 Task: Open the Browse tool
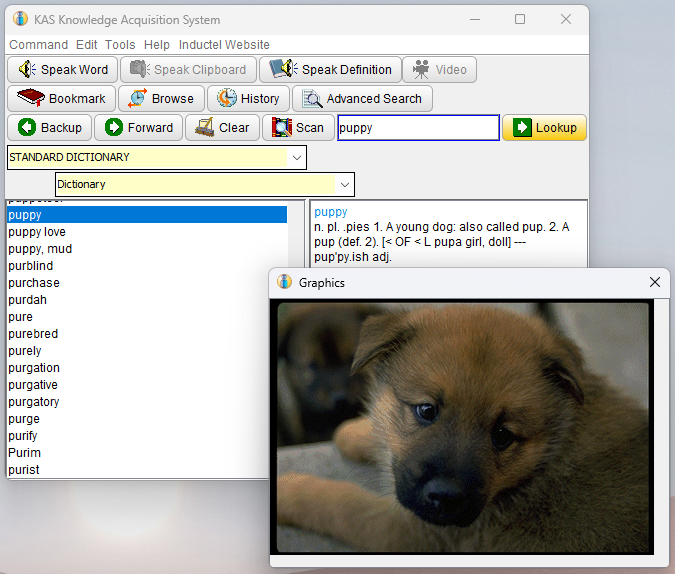click(161, 99)
